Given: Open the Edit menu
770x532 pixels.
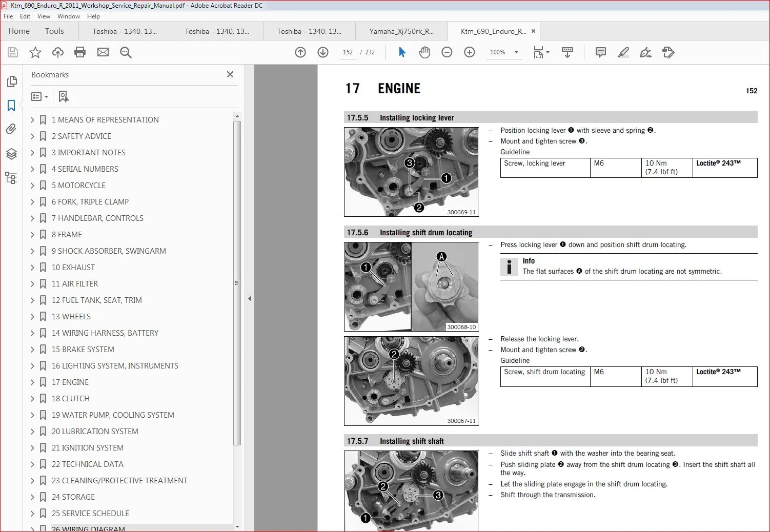Looking at the screenshot, I should (25, 16).
